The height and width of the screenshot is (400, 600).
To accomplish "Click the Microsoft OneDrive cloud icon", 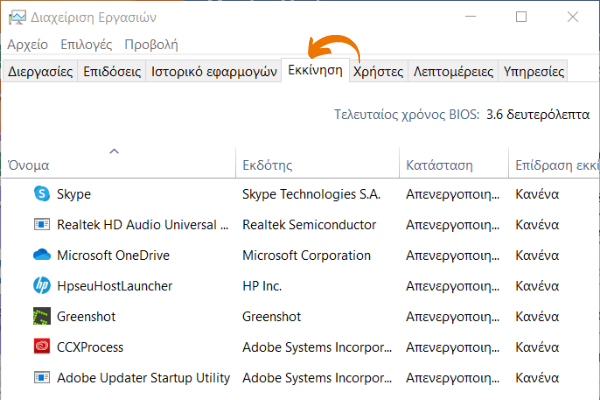I will 42,255.
